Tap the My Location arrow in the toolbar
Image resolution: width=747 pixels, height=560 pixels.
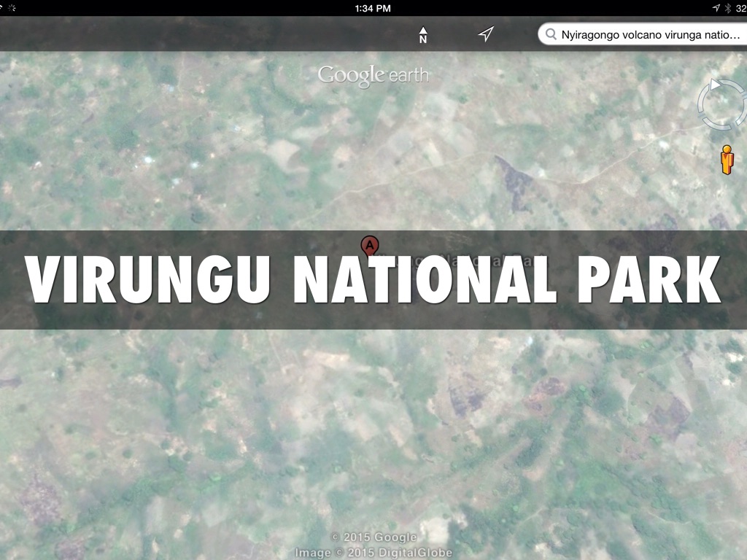486,34
